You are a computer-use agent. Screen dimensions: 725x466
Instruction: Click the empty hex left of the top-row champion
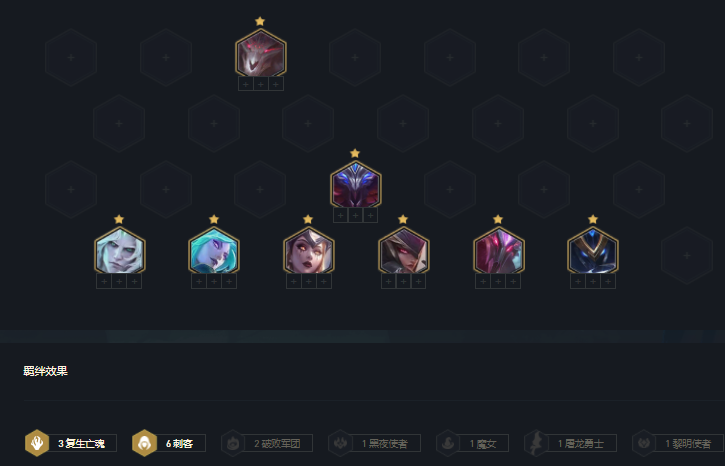[166, 57]
